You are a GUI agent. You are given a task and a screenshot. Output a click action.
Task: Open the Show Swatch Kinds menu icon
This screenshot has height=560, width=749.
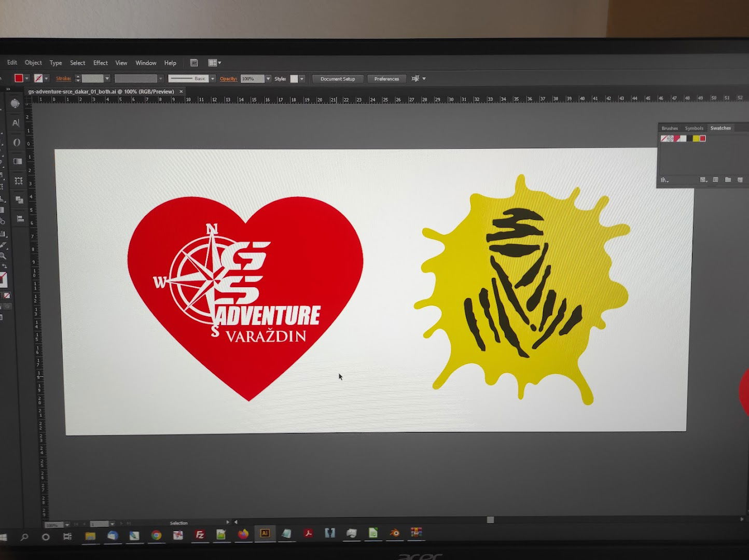(703, 180)
